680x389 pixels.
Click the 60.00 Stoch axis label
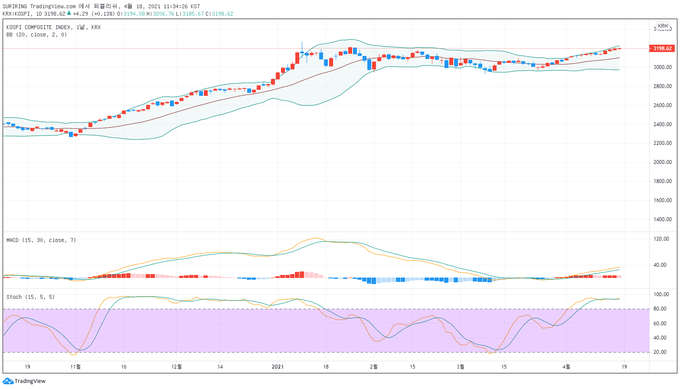click(660, 324)
